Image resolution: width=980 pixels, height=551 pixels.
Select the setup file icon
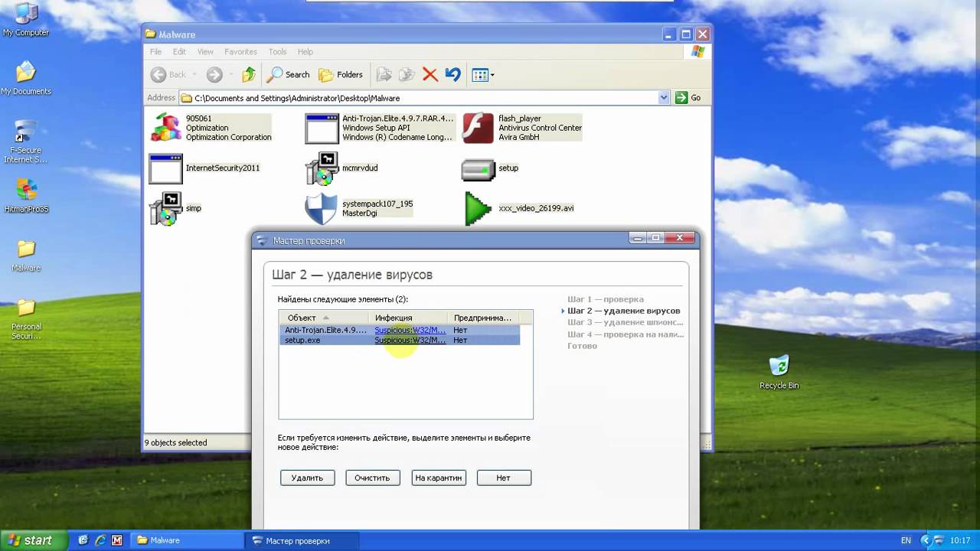tap(478, 169)
